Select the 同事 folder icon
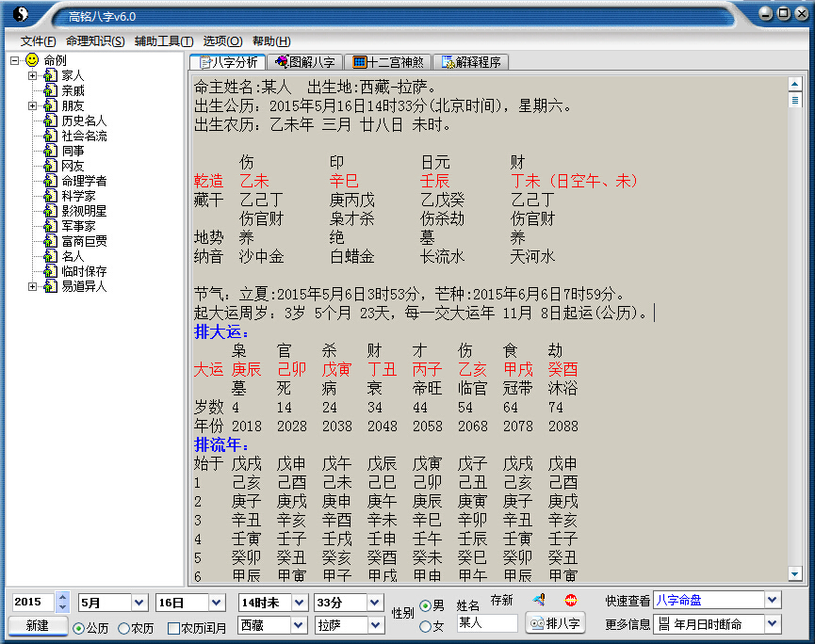Screen dimensions: 815x644 click(50, 152)
